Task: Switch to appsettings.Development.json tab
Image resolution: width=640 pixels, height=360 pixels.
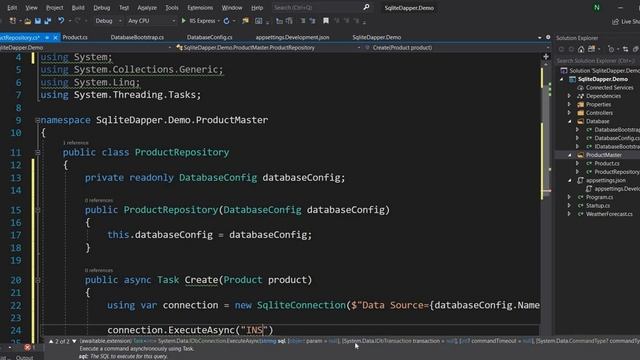Action: tap(292, 37)
